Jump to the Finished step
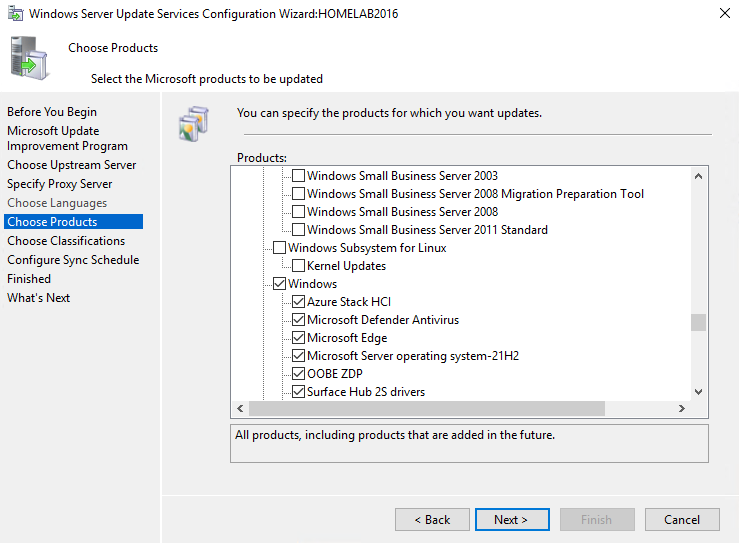 [29, 279]
